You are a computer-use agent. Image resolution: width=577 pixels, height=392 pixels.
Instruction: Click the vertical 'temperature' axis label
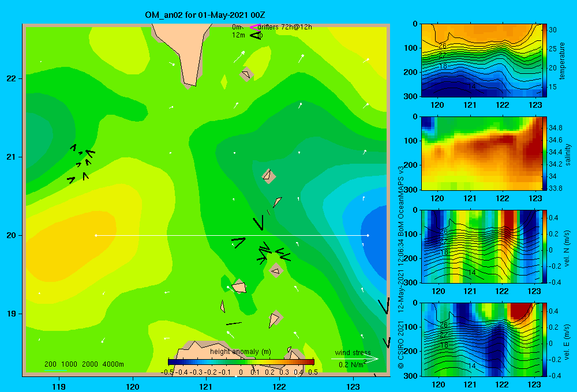(x=562, y=61)
